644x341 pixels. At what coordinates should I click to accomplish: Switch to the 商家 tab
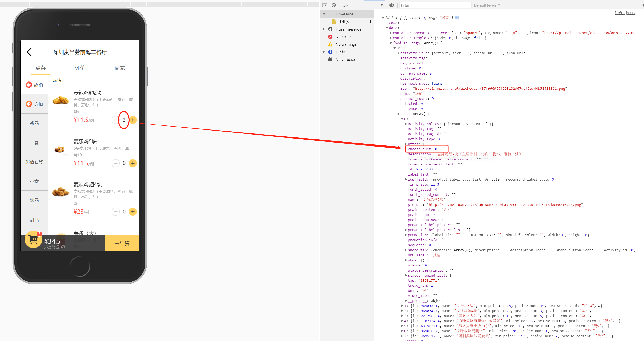pos(119,68)
